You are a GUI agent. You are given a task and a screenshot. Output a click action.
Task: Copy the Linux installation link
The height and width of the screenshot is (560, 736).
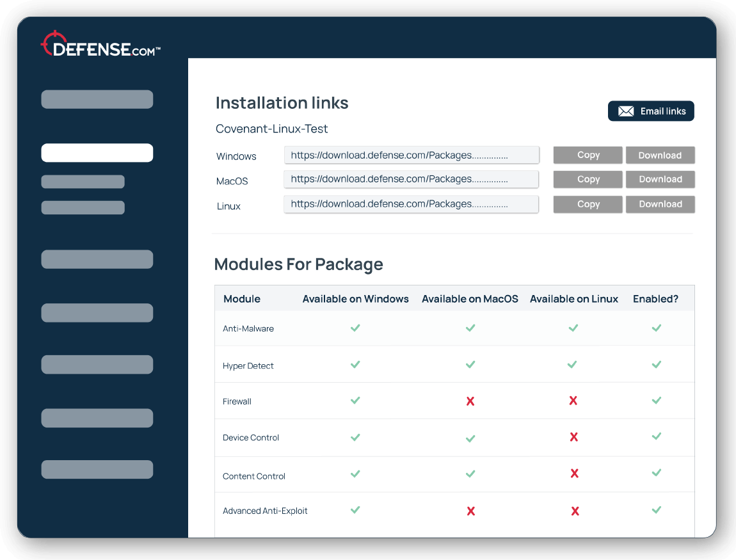click(x=588, y=204)
